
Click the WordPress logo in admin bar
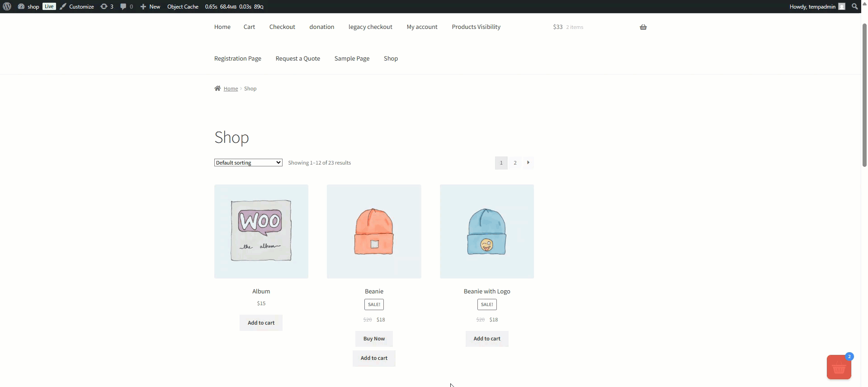pyautogui.click(x=7, y=6)
